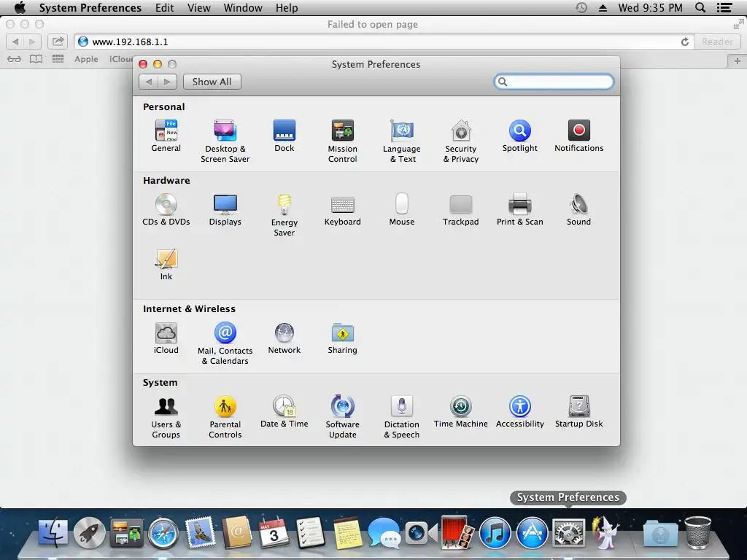The image size is (747, 560).
Task: Open Accessibility preferences
Action: [519, 412]
